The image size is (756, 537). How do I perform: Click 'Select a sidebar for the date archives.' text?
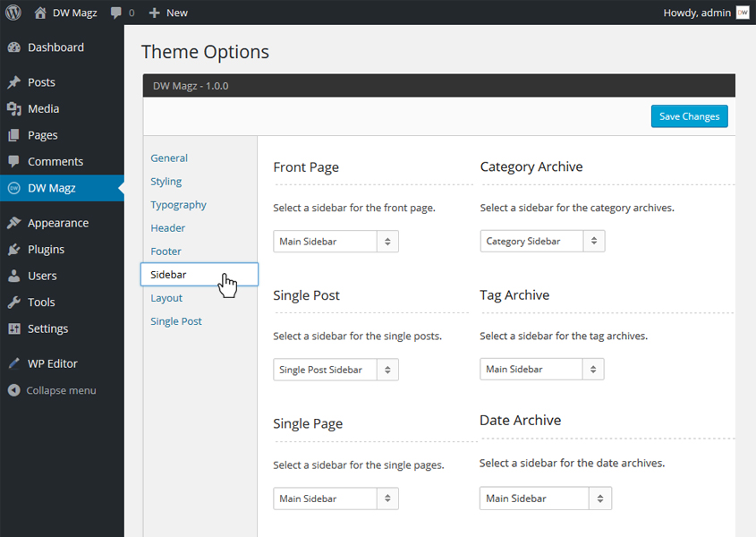[x=573, y=464]
